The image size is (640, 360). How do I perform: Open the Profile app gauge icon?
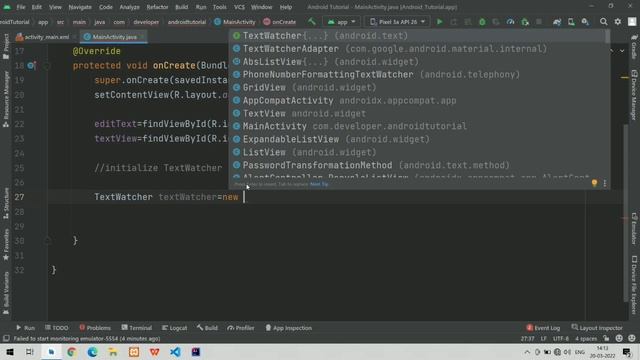click(510, 22)
